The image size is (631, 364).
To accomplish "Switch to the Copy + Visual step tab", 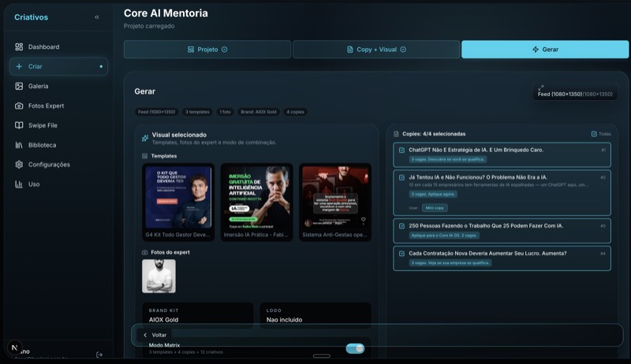I will pos(376,50).
